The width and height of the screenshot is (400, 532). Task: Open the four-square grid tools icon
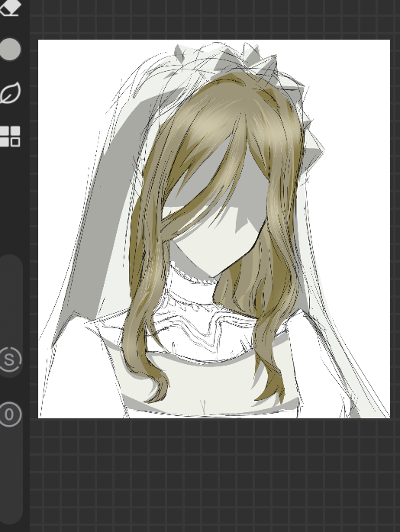tap(10, 137)
